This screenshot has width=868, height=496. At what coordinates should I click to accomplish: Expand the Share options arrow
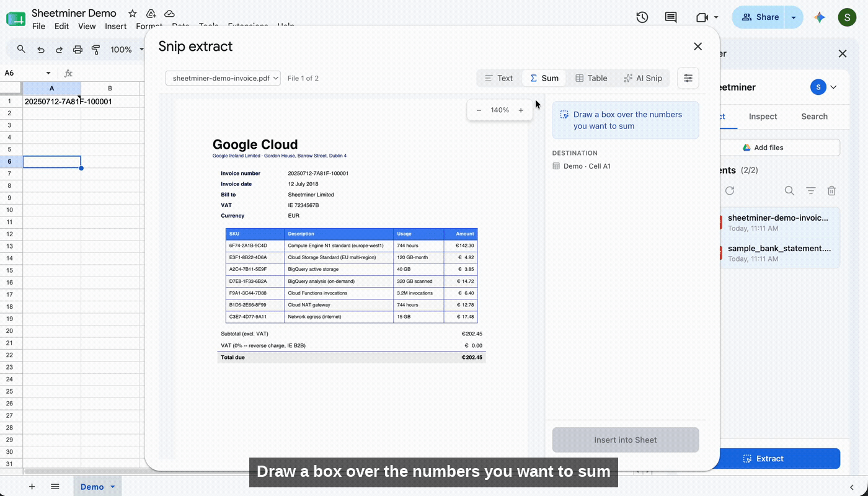pos(794,17)
